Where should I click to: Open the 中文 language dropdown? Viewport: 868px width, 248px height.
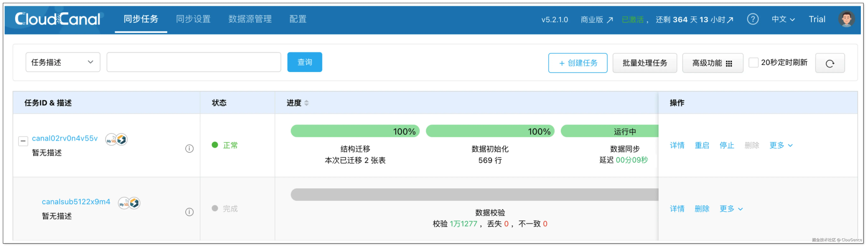[x=783, y=19]
